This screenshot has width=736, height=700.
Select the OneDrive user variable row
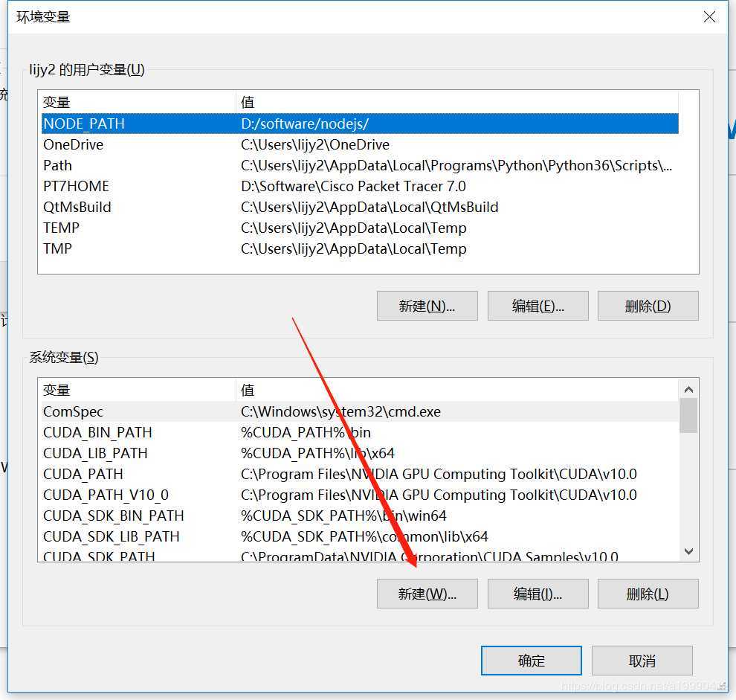point(360,145)
